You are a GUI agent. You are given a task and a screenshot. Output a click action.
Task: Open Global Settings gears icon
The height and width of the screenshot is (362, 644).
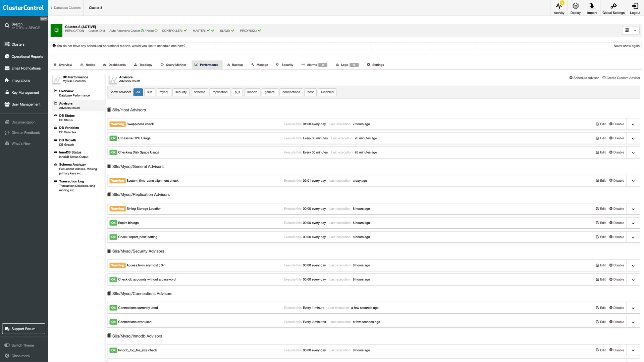[613, 8]
